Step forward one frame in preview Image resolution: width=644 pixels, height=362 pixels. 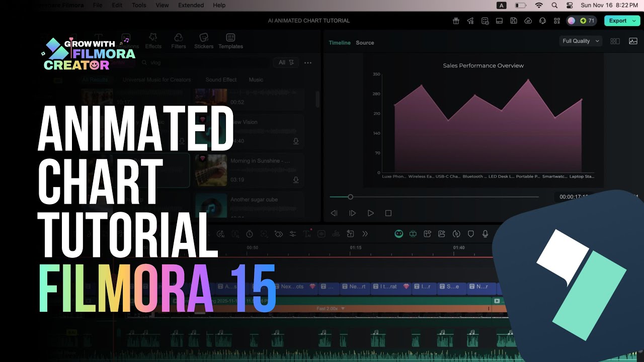coord(352,213)
